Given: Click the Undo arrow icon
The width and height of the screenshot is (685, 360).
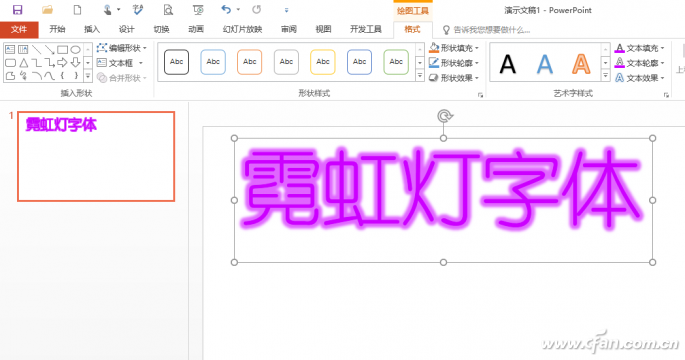Looking at the screenshot, I should [x=226, y=9].
